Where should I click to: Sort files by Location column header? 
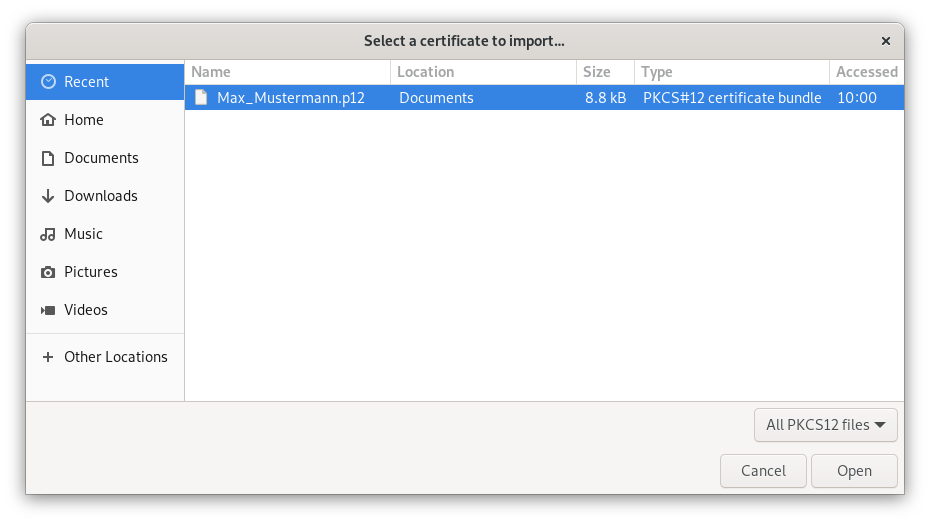click(483, 72)
